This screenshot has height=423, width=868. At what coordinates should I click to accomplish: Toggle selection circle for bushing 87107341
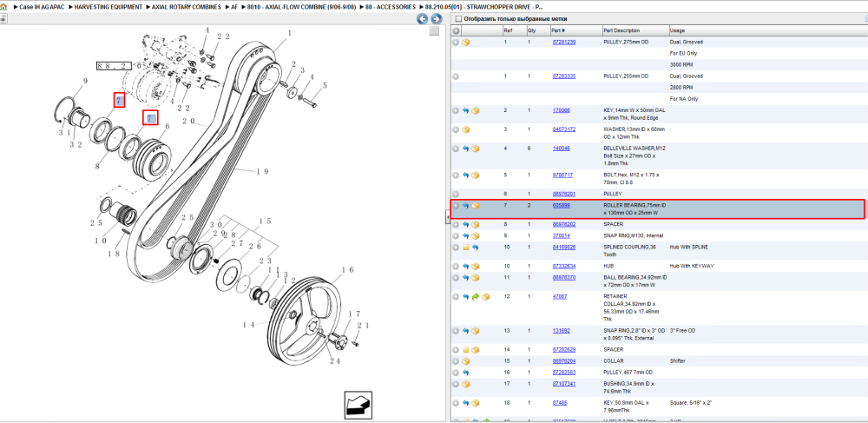coord(457,384)
